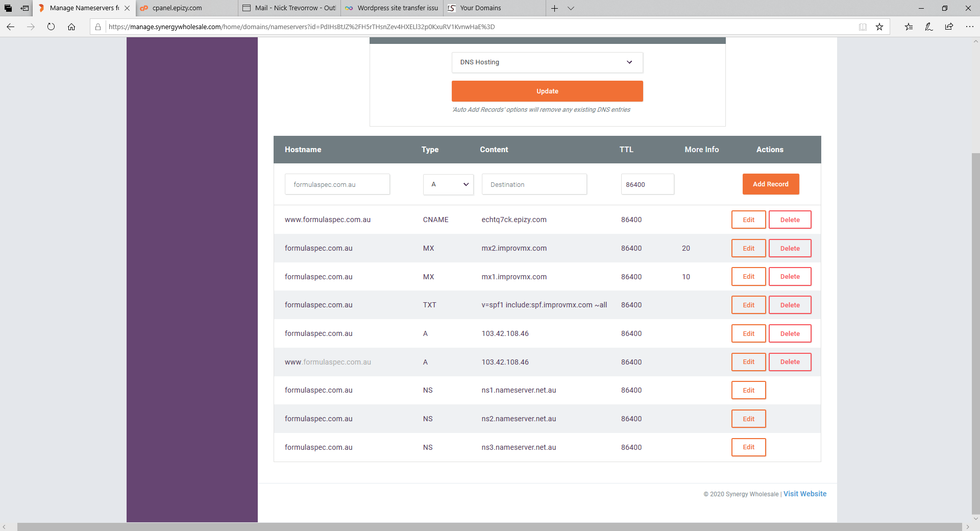The width and height of the screenshot is (980, 531).
Task: Open a new tab with plus icon
Action: tap(554, 8)
